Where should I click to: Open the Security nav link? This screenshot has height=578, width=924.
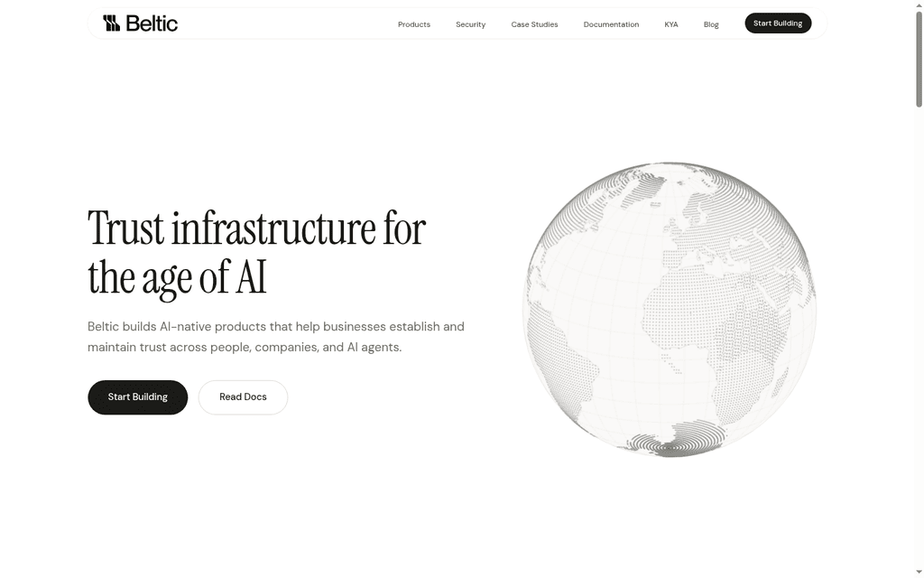(470, 24)
